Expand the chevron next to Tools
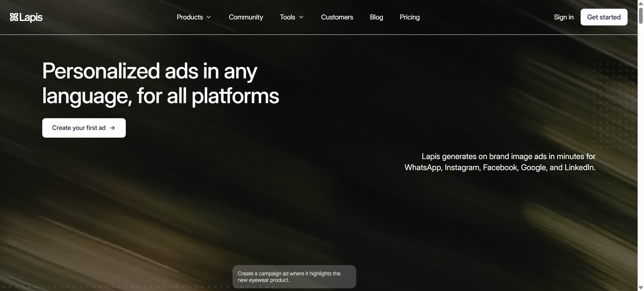Screen dimensions: 644x291 301,17
